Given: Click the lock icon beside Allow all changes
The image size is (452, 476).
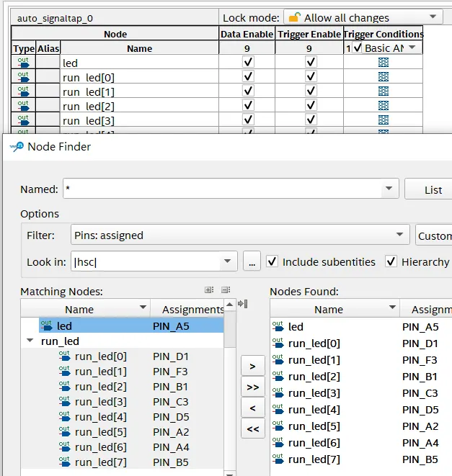Looking at the screenshot, I should click(295, 17).
